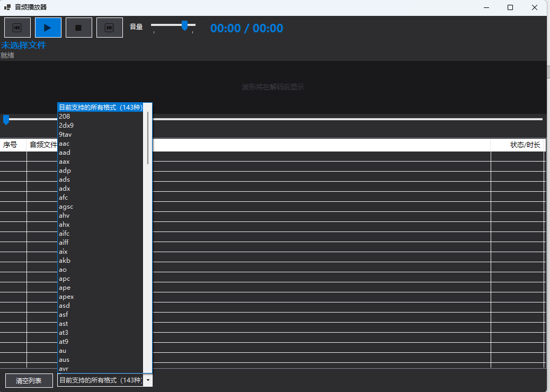Choose 2dx9 format in list
Image resolution: width=550 pixels, height=392 pixels.
click(x=100, y=126)
